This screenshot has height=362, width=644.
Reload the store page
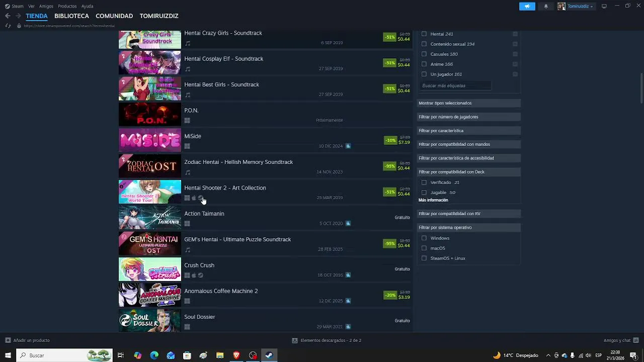point(8,26)
